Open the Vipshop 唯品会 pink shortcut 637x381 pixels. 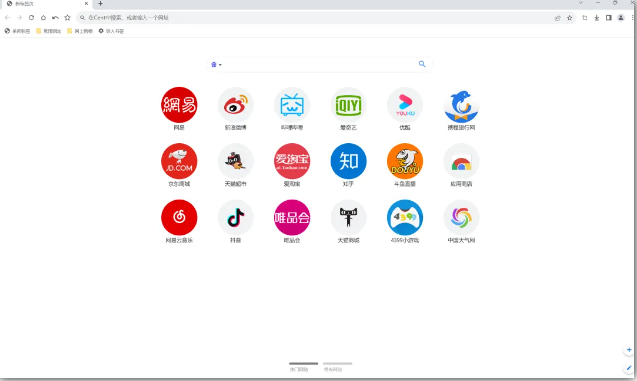[x=292, y=218]
